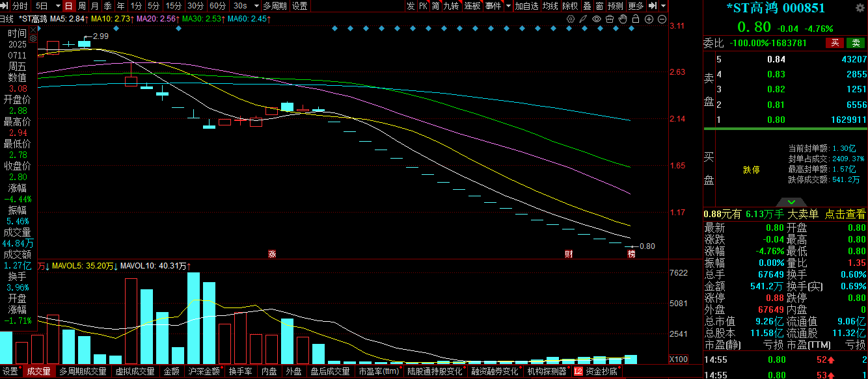Click the 买 buy button

pyautogui.click(x=835, y=43)
